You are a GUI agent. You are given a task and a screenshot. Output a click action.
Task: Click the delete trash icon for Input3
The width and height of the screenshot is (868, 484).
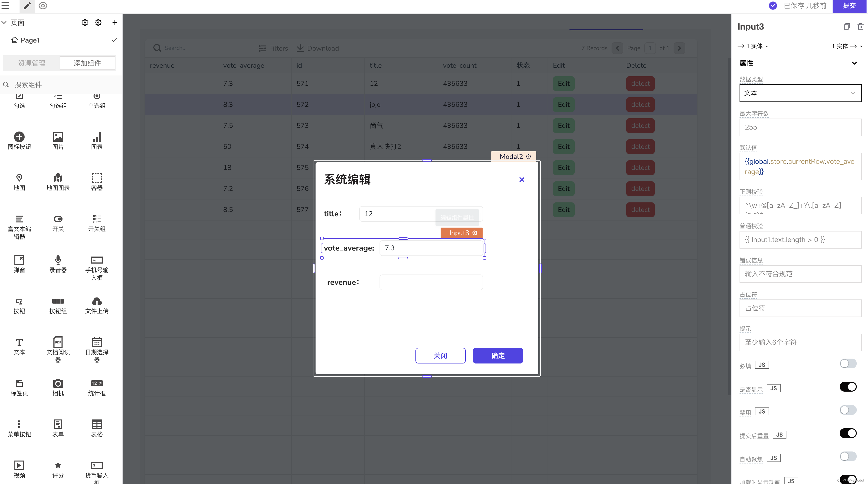[860, 26]
